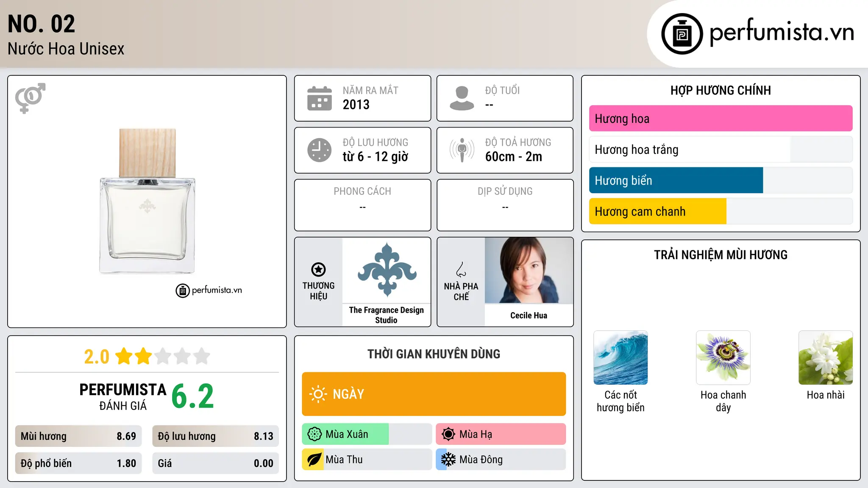Click the Hương biển blue accord bar

click(721, 180)
